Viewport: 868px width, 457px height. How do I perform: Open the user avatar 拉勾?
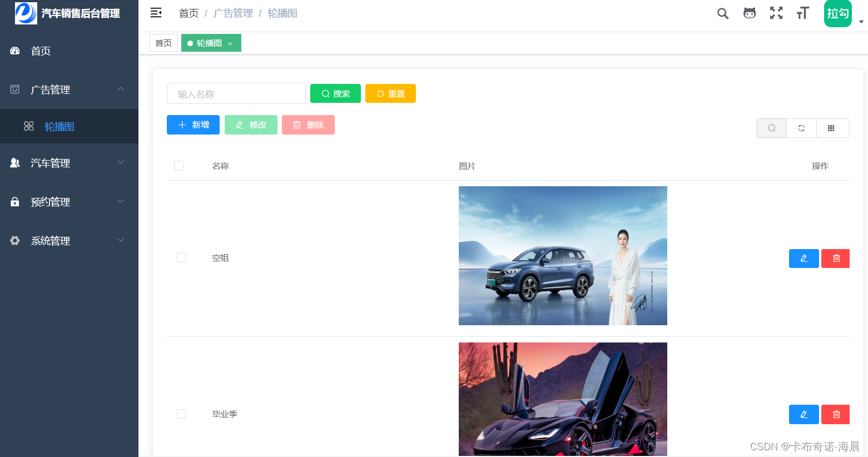point(838,13)
